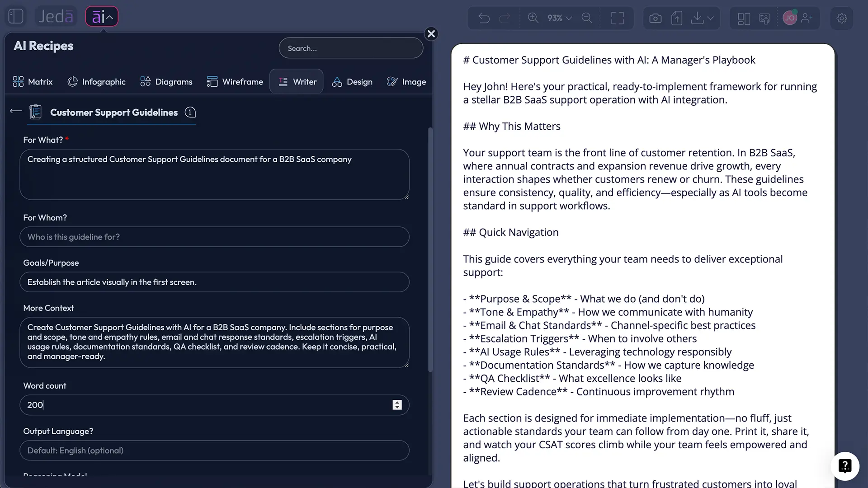
Task: Collapse the AI menu button
Action: tap(102, 17)
